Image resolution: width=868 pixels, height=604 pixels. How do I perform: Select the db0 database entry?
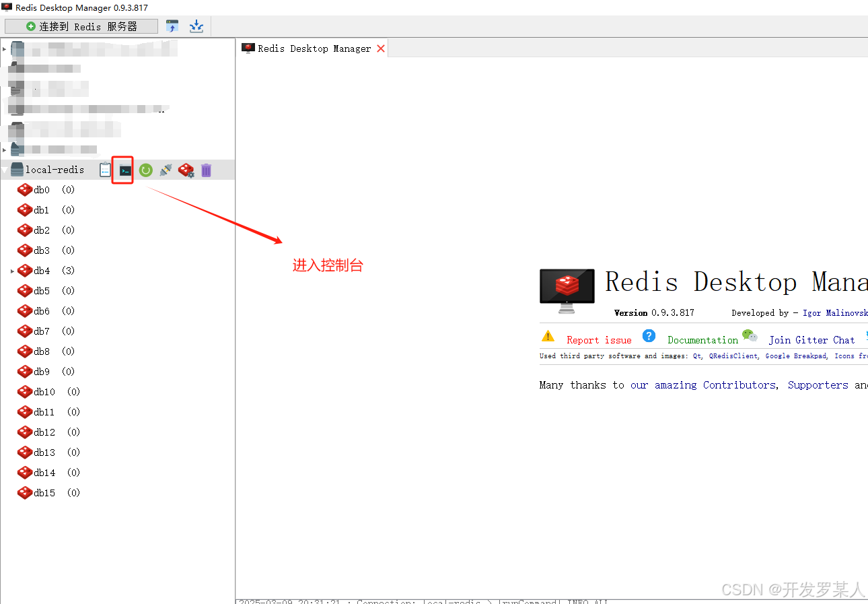[x=40, y=189]
